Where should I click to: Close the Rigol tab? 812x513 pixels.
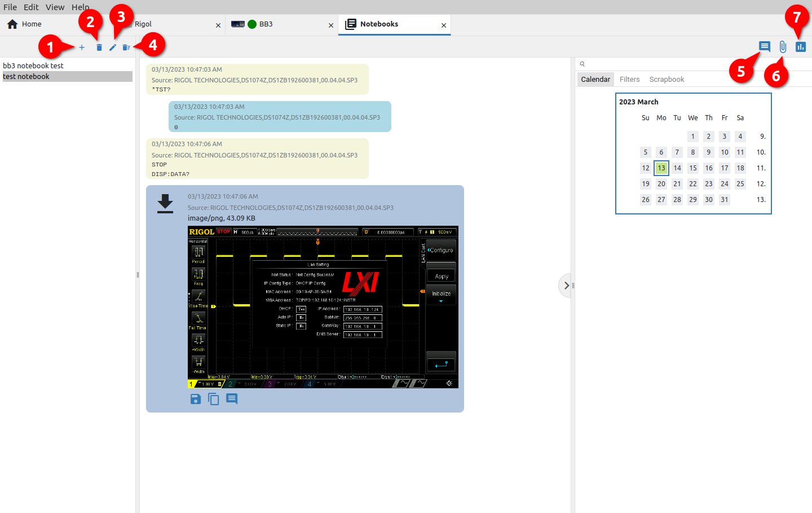218,25
